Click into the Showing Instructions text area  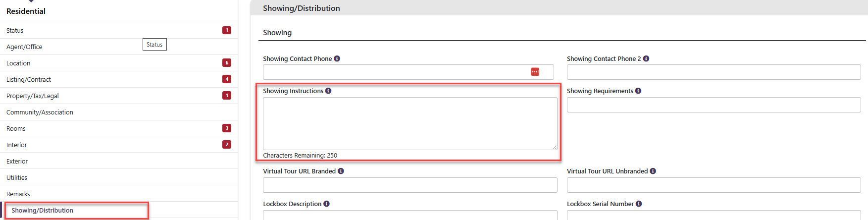(409, 123)
